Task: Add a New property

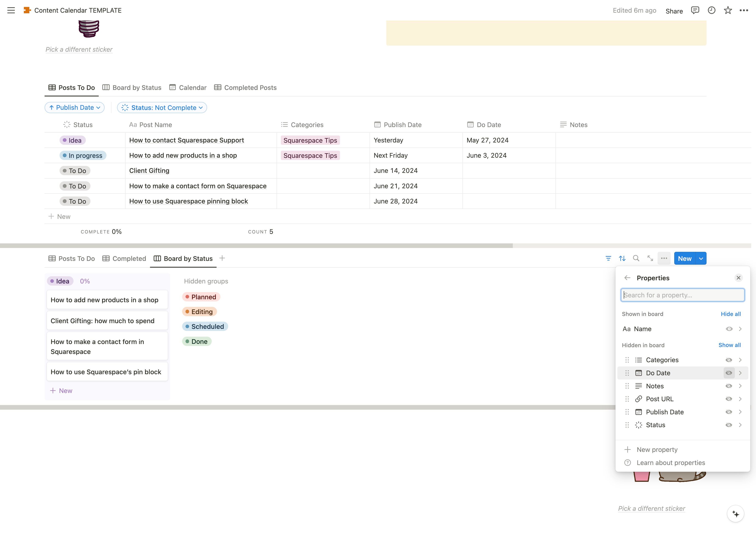Action: point(656,449)
